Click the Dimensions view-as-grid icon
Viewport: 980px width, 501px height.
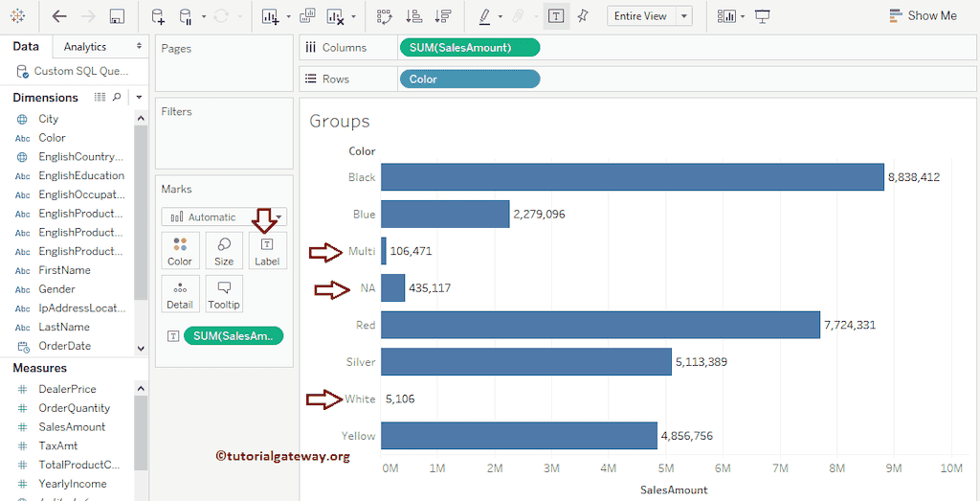coord(100,97)
